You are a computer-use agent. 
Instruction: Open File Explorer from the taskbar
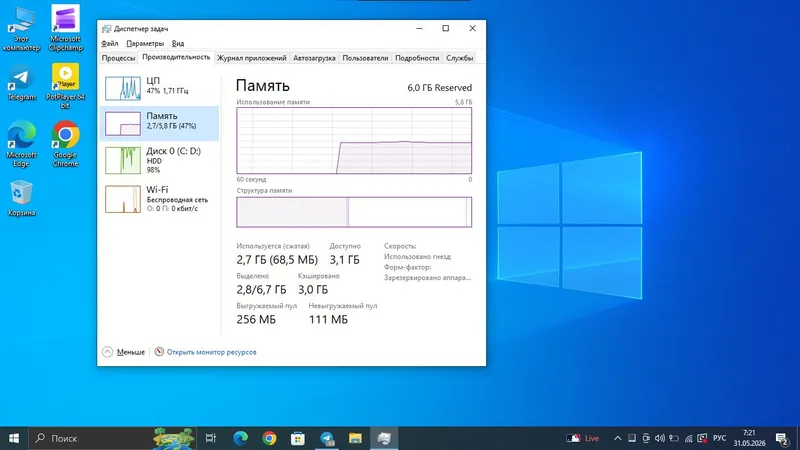tap(355, 438)
